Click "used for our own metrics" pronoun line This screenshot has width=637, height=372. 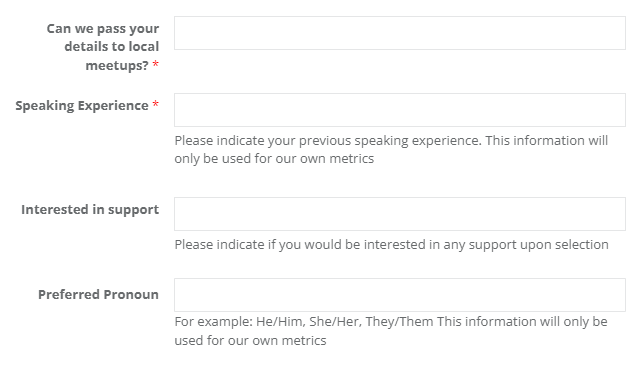coord(250,340)
